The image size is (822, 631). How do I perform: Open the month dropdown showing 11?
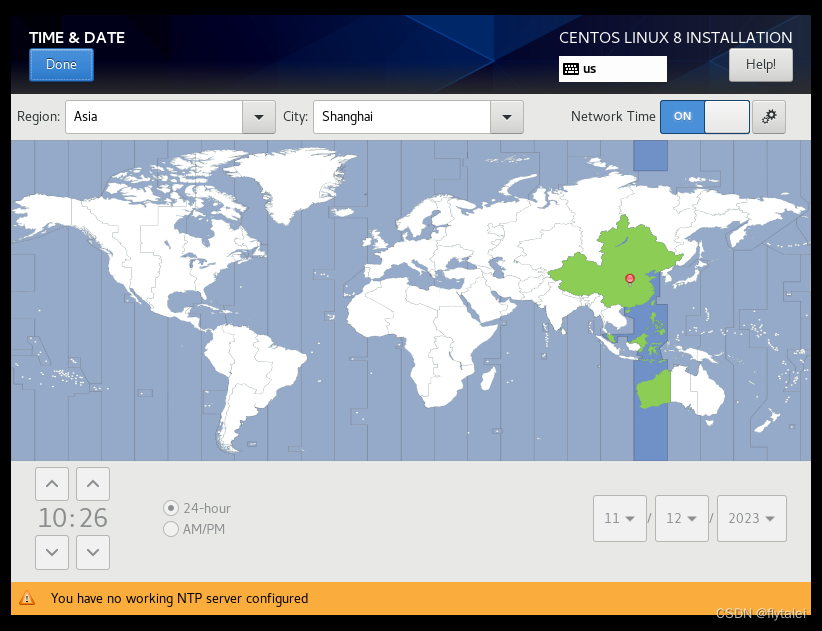point(620,518)
